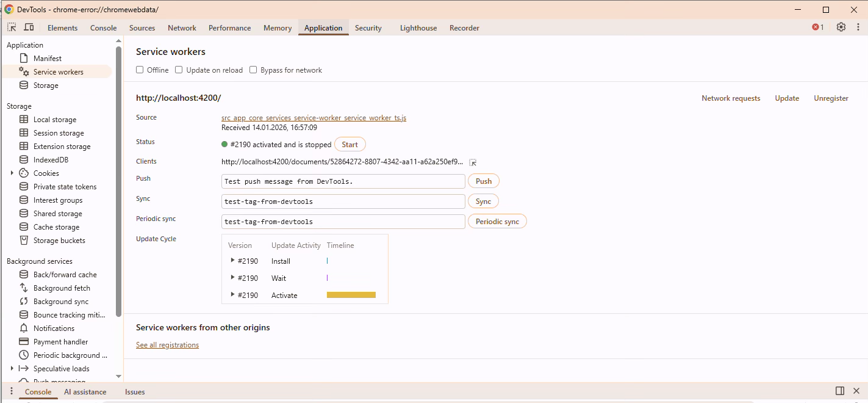Viewport: 868px width, 403px height.
Task: Close the bottom console drawer
Action: [x=858, y=391]
